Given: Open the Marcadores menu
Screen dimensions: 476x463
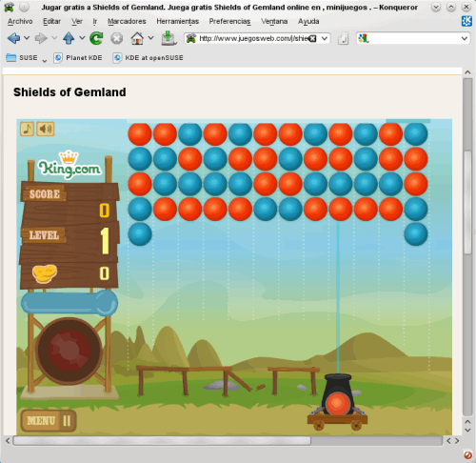Looking at the screenshot, I should coord(127,21).
